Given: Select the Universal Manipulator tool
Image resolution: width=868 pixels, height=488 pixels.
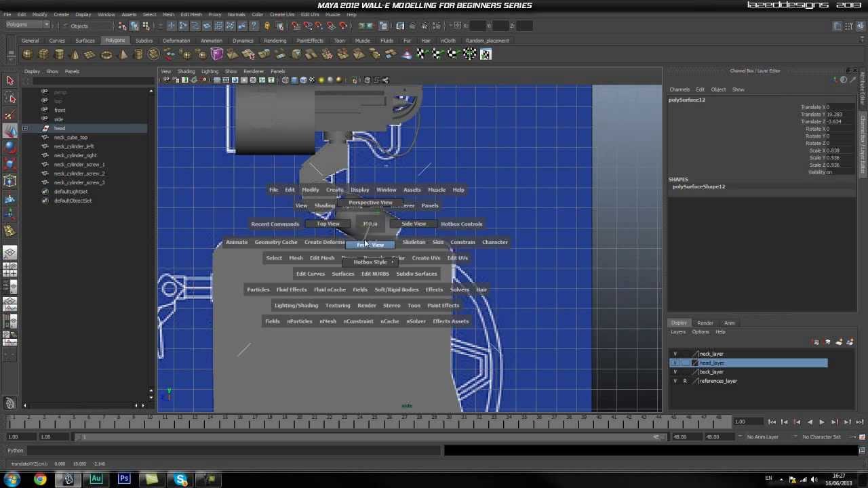Looking at the screenshot, I should click(9, 180).
